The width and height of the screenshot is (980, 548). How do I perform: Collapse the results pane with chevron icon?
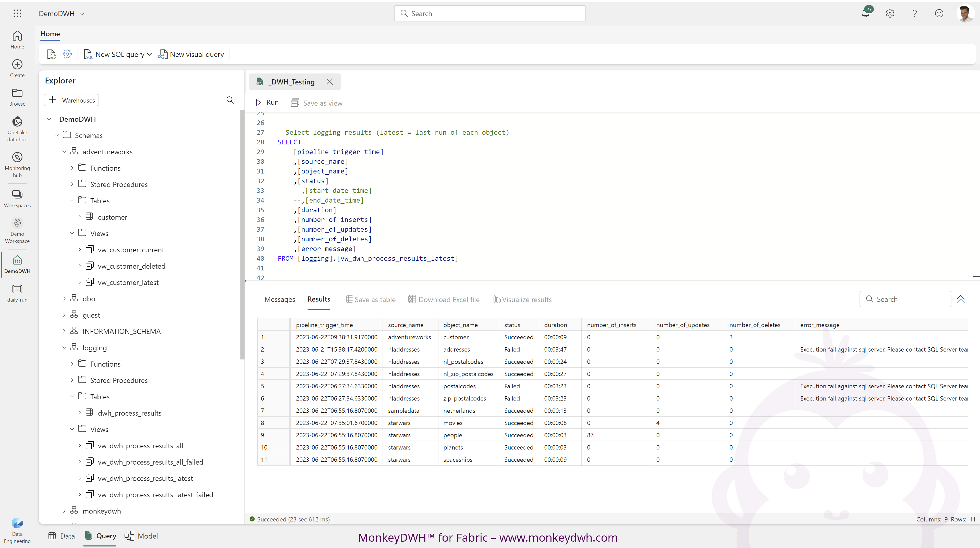tap(961, 299)
